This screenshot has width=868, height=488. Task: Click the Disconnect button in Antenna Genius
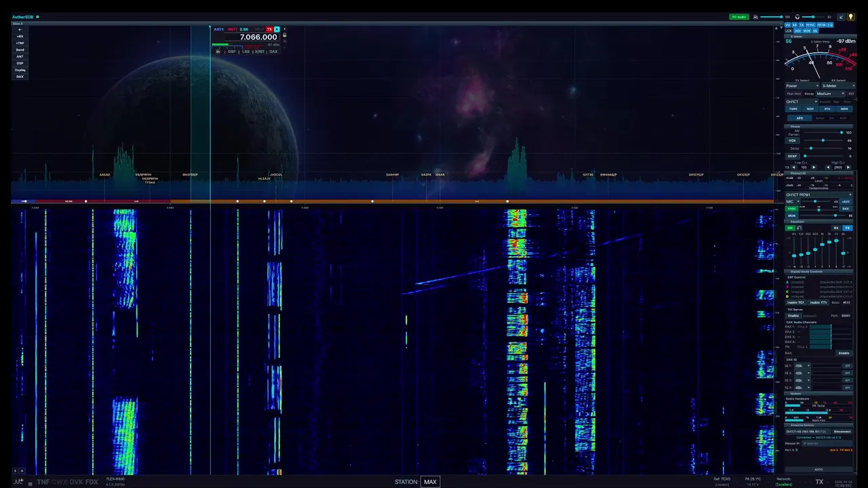842,432
